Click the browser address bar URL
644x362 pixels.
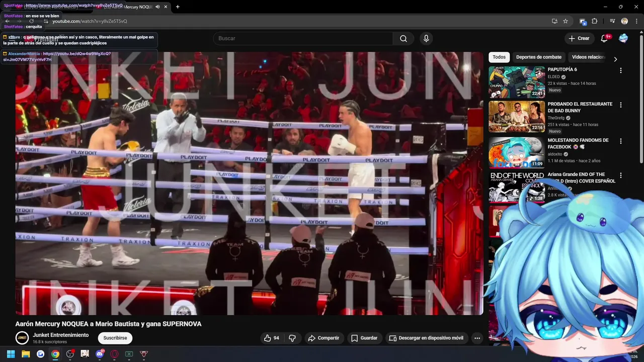(90, 21)
